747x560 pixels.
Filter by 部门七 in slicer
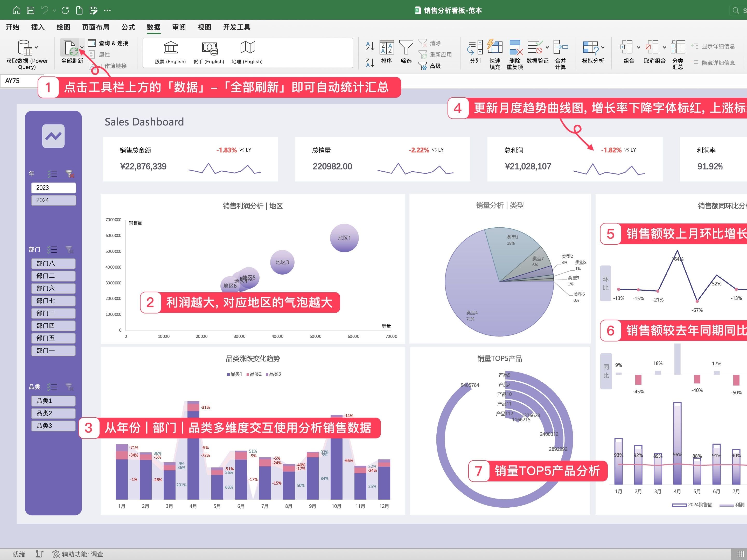53,301
